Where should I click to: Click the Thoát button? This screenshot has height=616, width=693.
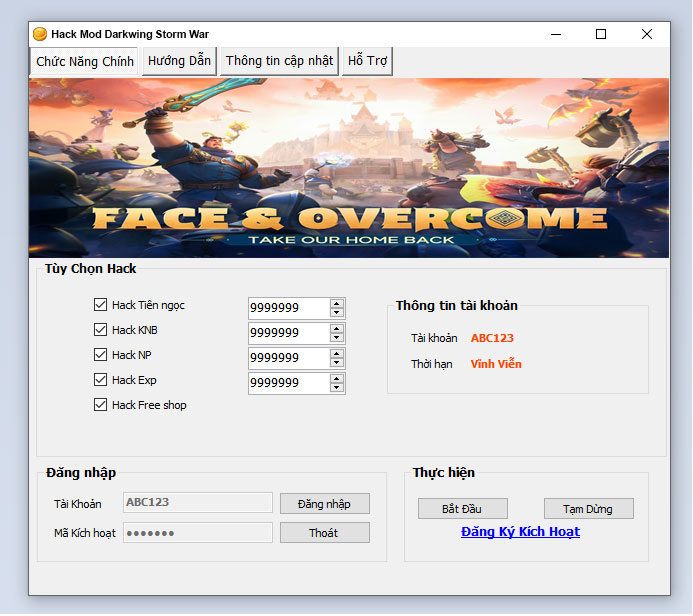click(325, 533)
